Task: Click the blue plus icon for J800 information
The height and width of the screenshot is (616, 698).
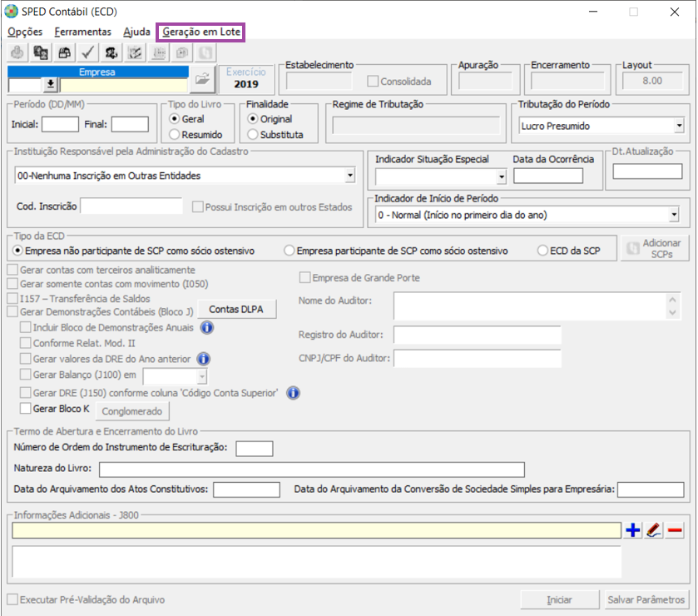Action: tap(633, 530)
